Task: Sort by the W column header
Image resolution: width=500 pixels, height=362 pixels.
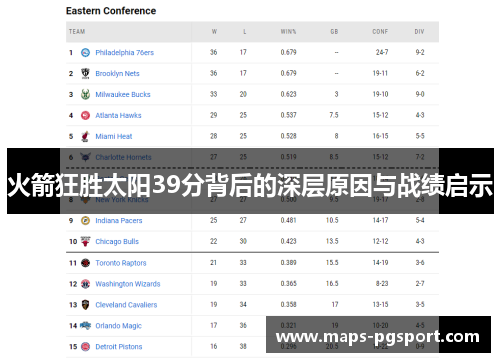Action: [214, 32]
